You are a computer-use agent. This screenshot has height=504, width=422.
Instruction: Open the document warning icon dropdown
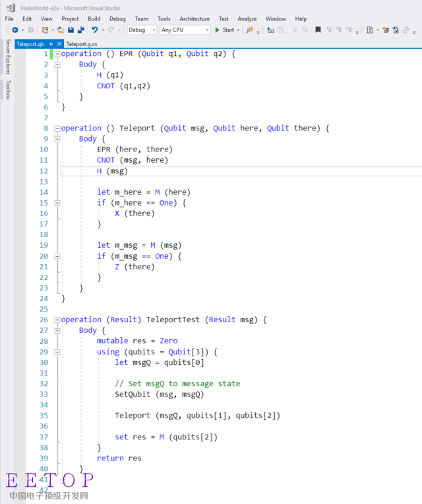click(378, 30)
